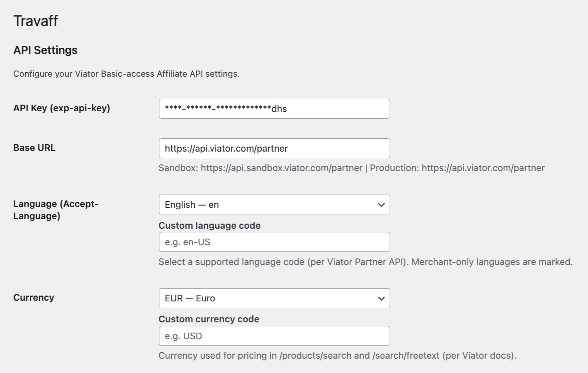
Task: Open the Language dropdown chevron
Action: 381,204
